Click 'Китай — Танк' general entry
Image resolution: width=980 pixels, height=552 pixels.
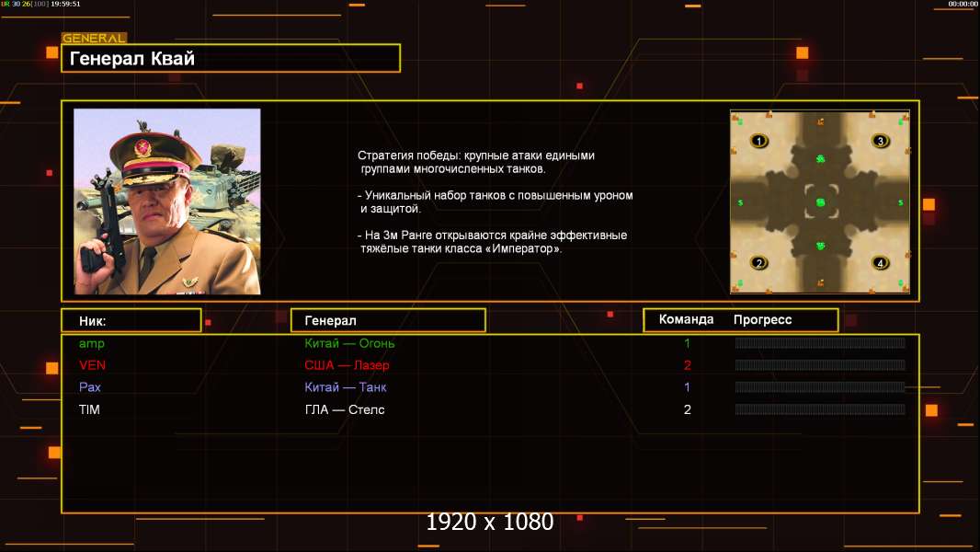tap(345, 387)
